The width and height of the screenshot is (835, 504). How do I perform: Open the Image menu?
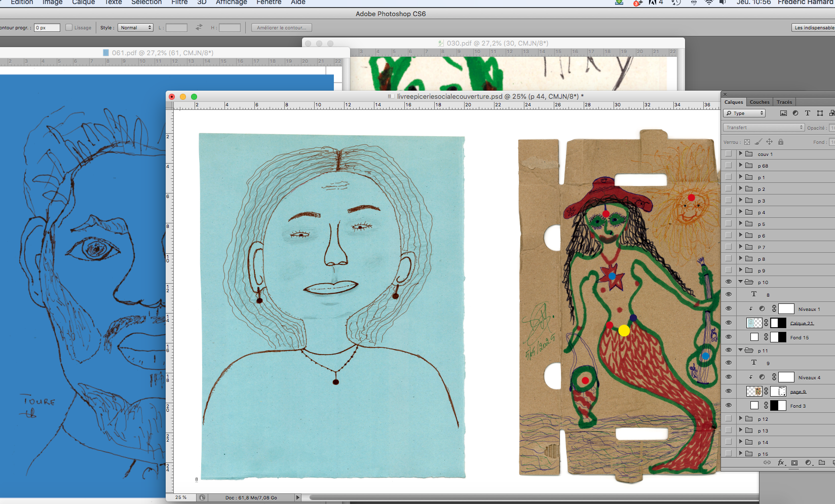[x=53, y=3]
